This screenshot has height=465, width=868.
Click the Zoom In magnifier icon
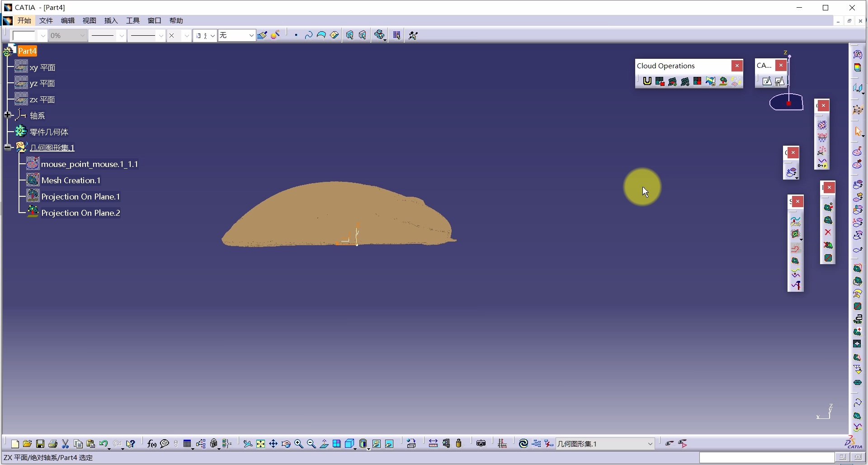point(299,444)
